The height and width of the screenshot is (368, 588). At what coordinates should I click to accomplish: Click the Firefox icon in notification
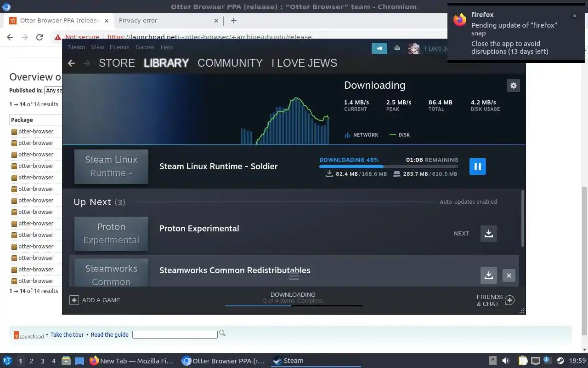tap(460, 19)
